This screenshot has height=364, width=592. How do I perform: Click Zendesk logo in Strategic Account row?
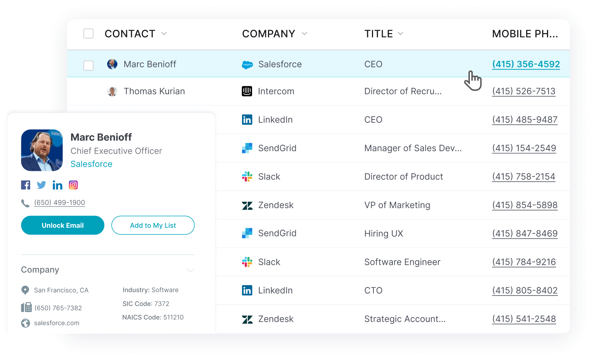247,319
